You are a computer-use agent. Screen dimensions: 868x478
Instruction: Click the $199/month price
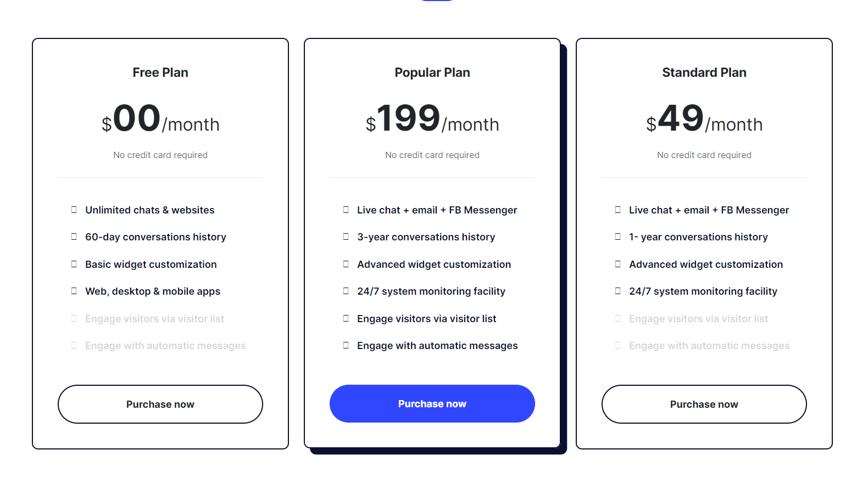click(x=432, y=119)
